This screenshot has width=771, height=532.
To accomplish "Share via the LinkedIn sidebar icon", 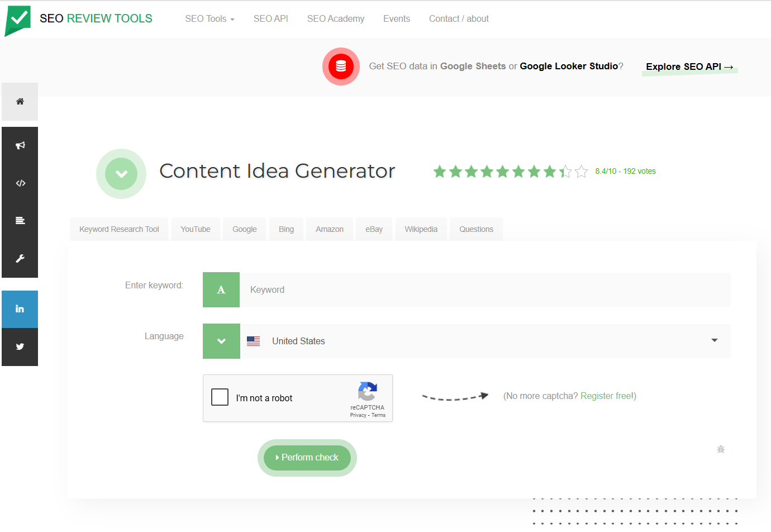I will (x=20, y=309).
